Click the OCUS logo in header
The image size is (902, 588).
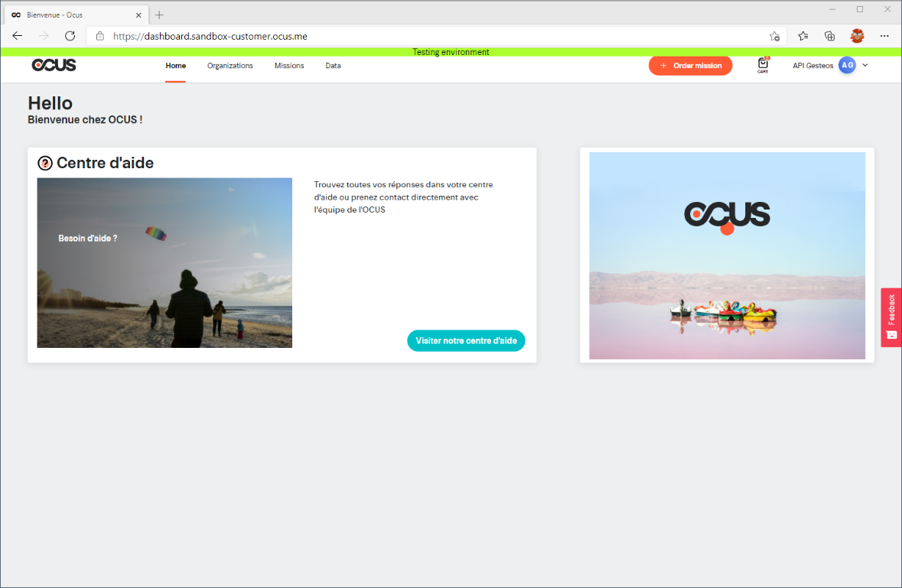point(54,66)
